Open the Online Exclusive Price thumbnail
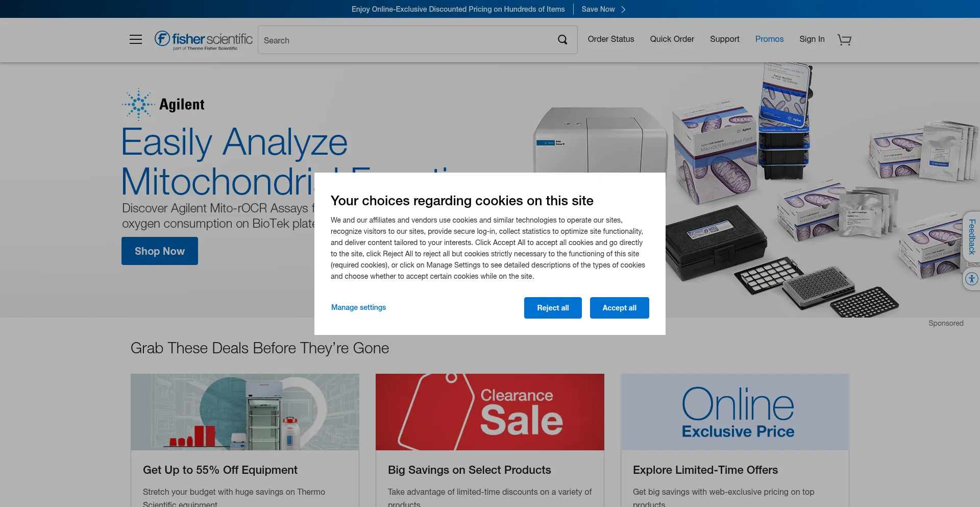980x507 pixels. click(x=735, y=412)
